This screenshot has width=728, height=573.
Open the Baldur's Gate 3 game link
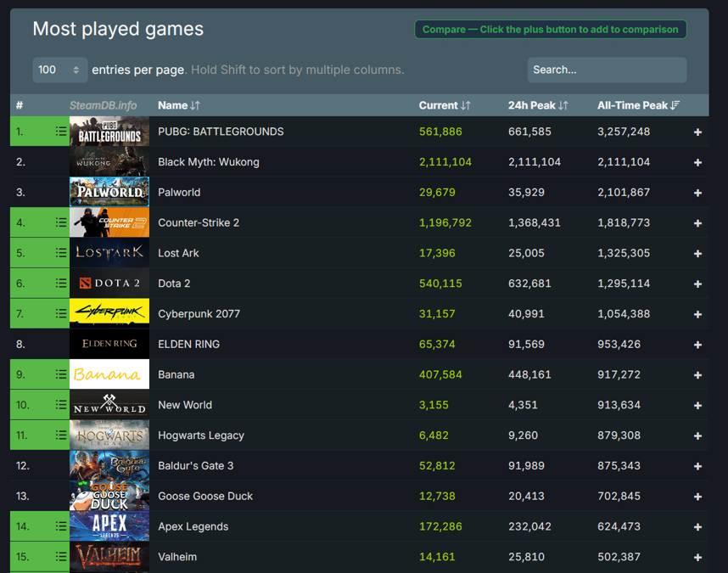click(x=195, y=466)
